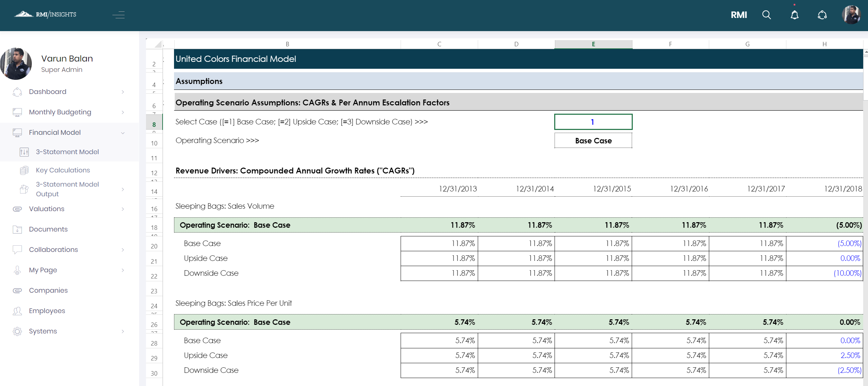This screenshot has height=386, width=868.
Task: Select column E header
Action: (x=593, y=44)
